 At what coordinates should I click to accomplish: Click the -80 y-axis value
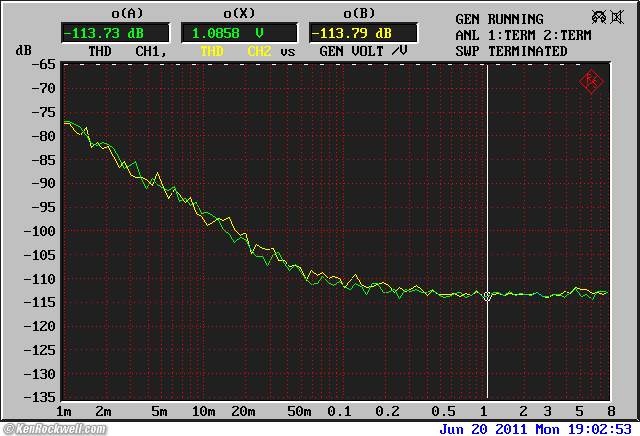tap(43, 136)
